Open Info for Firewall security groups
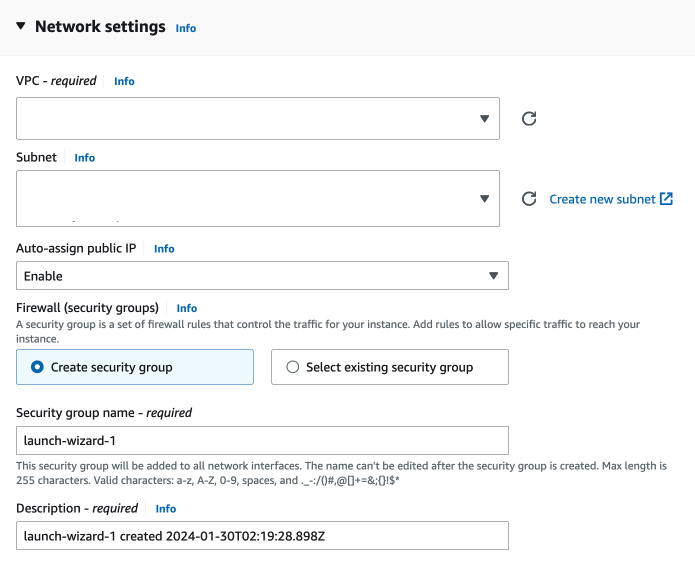 click(187, 308)
